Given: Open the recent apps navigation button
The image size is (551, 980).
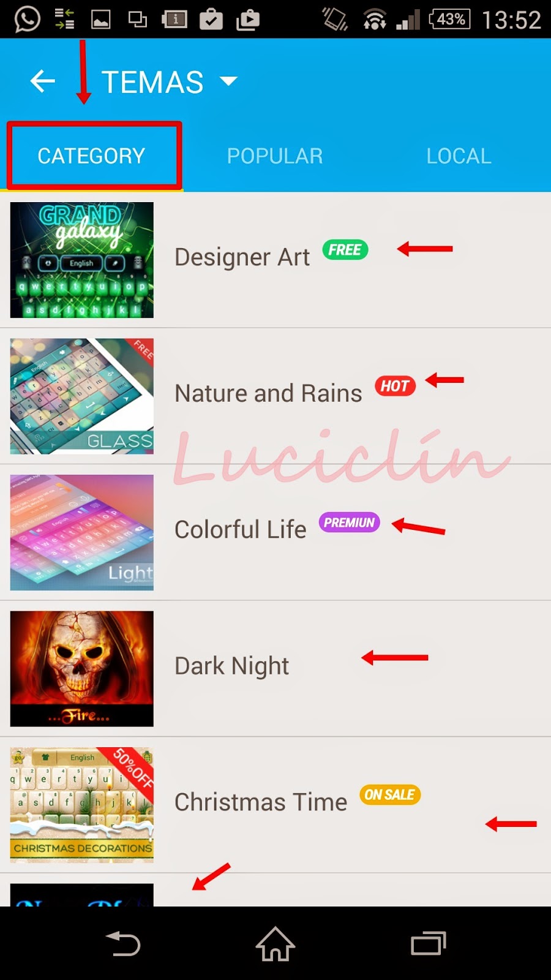Looking at the screenshot, I should coord(428,944).
